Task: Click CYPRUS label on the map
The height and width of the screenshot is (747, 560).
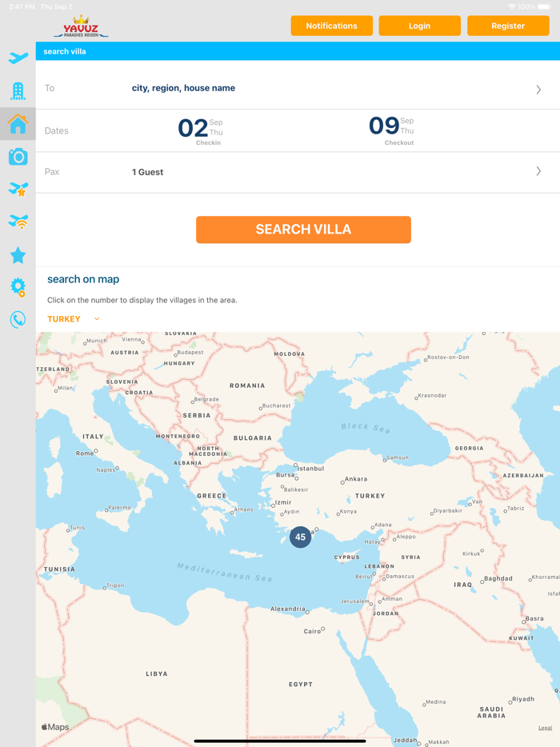Action: pyautogui.click(x=346, y=557)
